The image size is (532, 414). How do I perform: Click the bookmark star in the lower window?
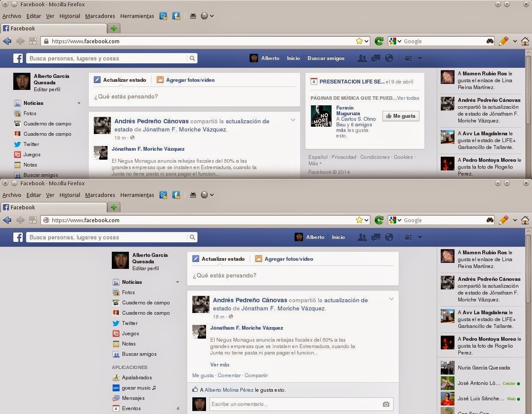click(x=359, y=220)
